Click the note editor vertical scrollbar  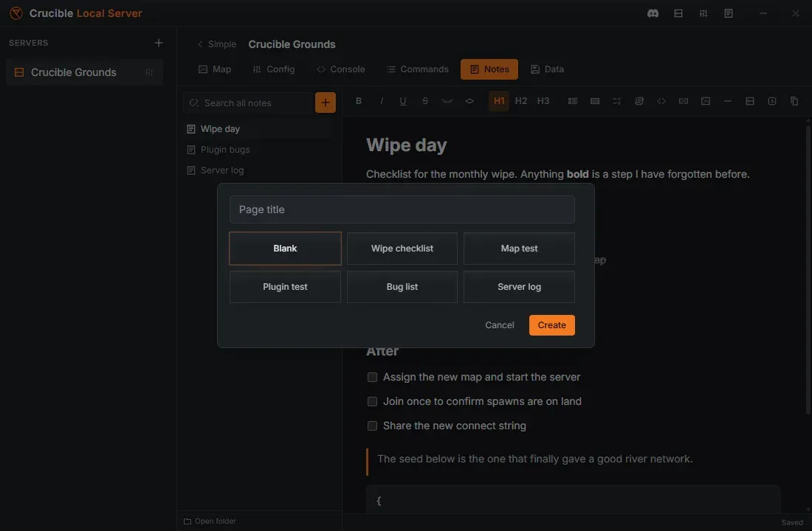(808, 269)
